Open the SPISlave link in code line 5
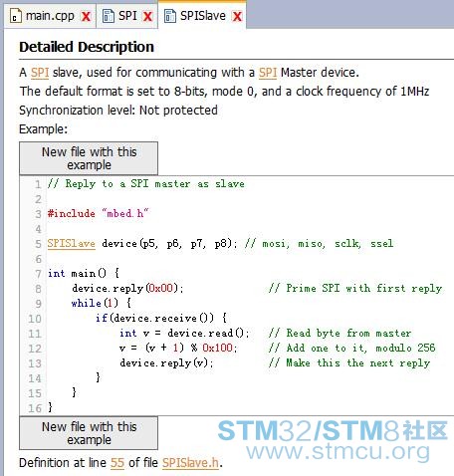 click(x=72, y=244)
